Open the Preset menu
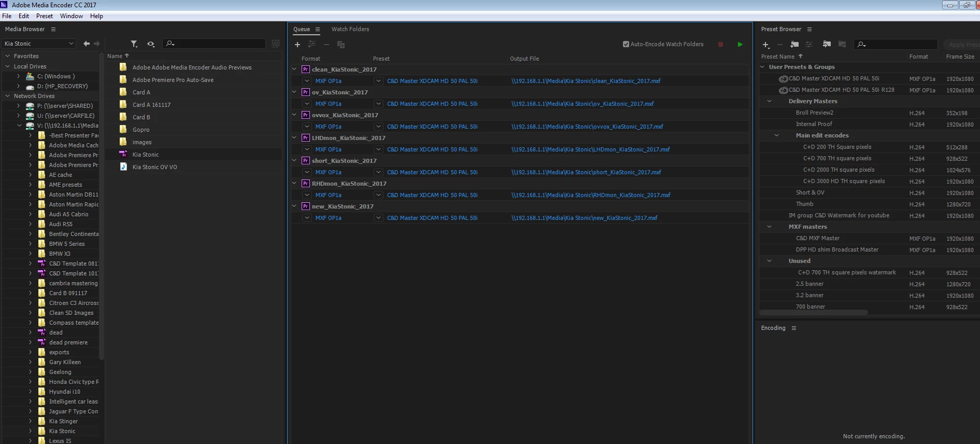This screenshot has height=444, width=980. [x=45, y=16]
